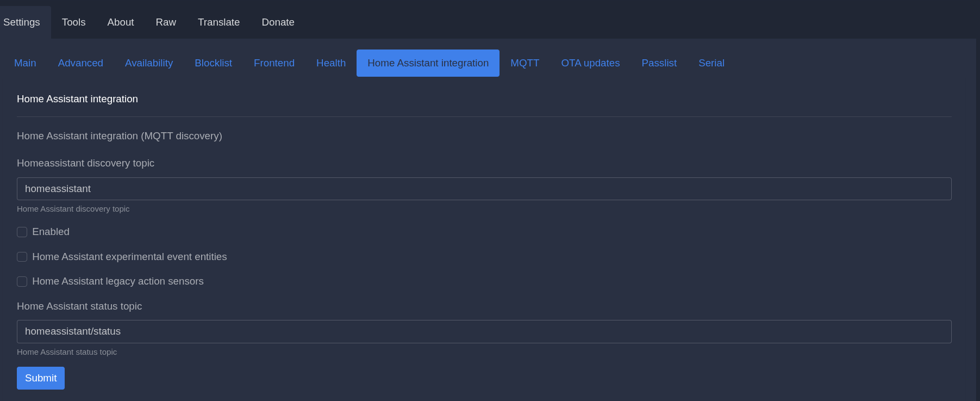Image resolution: width=980 pixels, height=401 pixels.
Task: Open the Tools menu
Action: pos(73,22)
